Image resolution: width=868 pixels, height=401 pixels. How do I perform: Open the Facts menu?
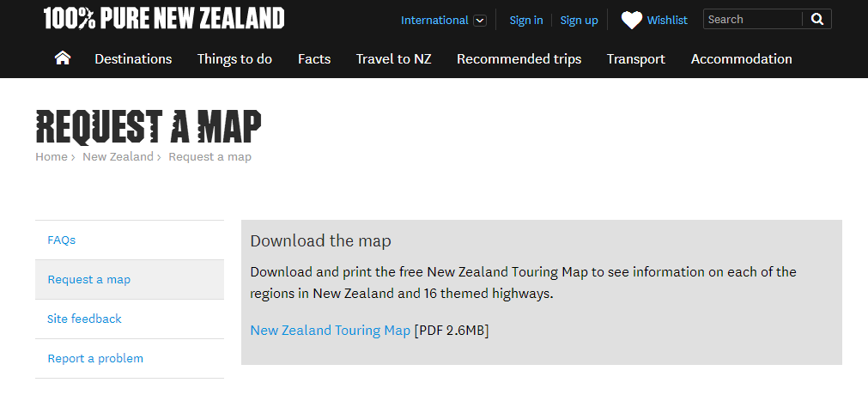point(314,58)
